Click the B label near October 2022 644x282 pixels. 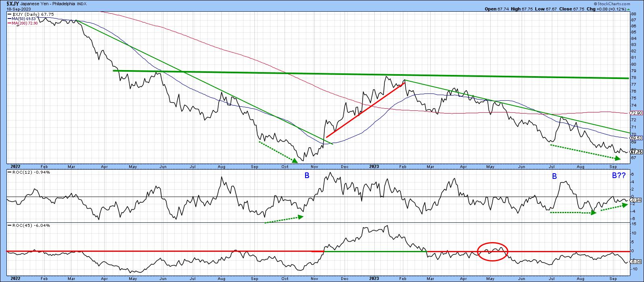[x=307, y=176]
